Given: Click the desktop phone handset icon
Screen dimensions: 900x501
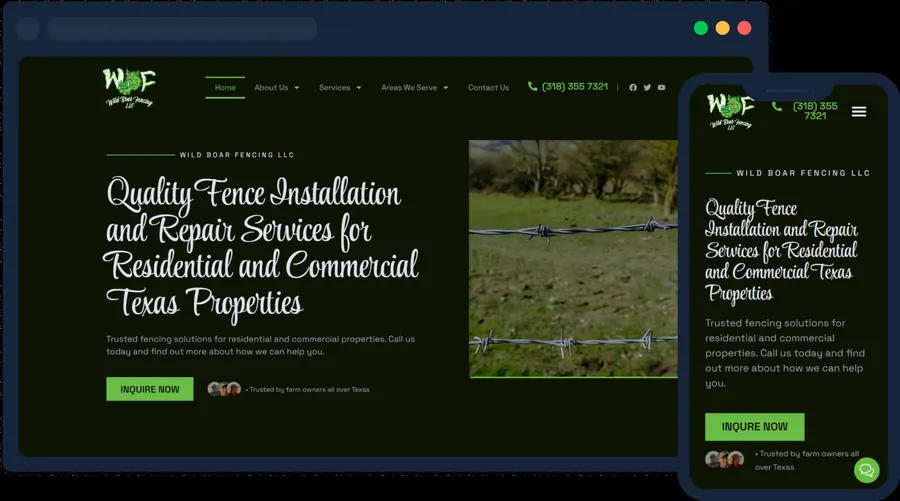Looking at the screenshot, I should click(x=533, y=86).
